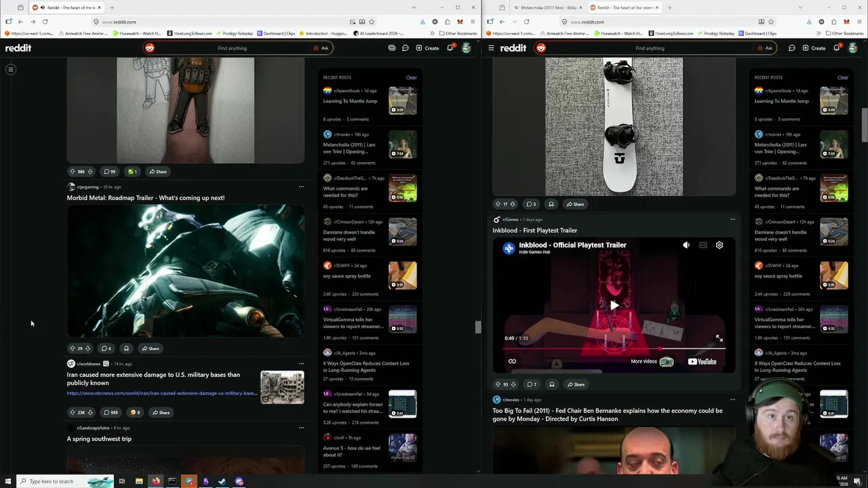Open options menu for Iran worldnews post
868x488 pixels.
(x=301, y=364)
